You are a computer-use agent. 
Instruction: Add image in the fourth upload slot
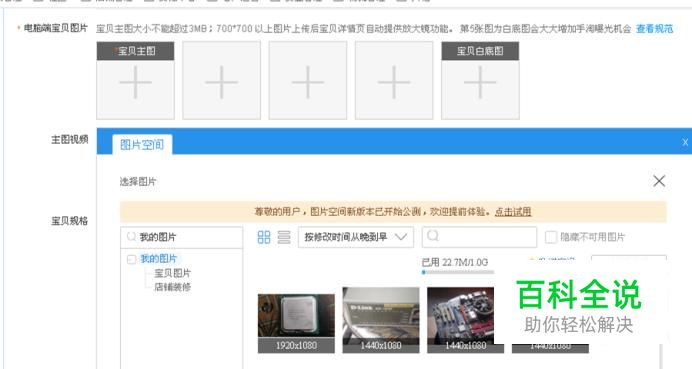coord(394,81)
